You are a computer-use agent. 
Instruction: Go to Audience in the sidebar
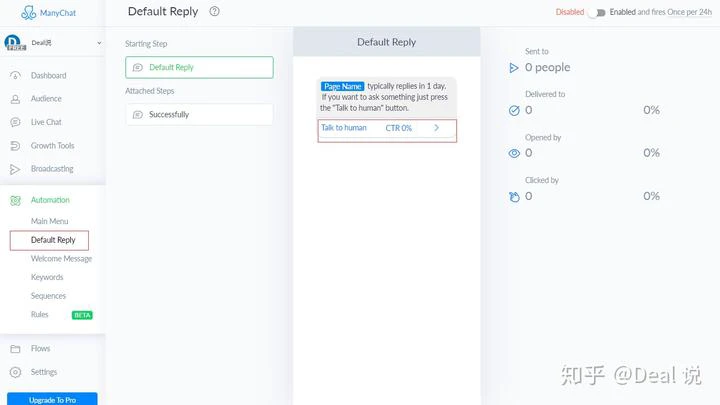pos(46,99)
